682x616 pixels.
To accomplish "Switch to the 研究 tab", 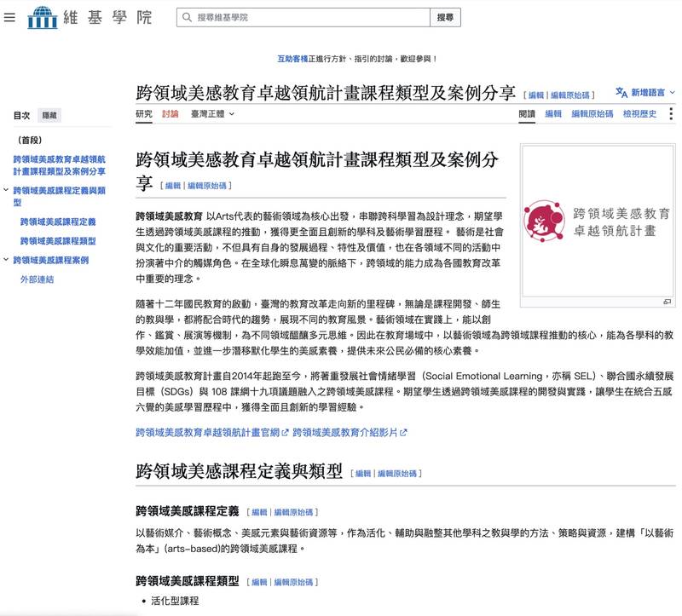I will (x=144, y=114).
